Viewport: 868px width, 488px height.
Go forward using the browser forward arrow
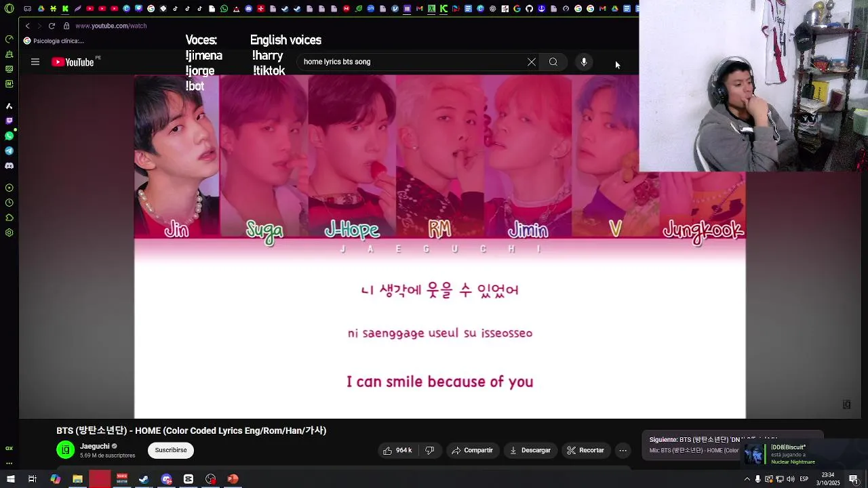pos(39,26)
